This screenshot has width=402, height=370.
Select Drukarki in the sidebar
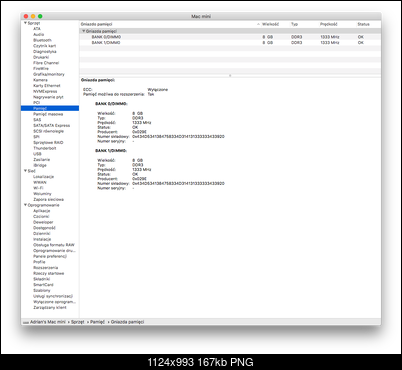click(41, 57)
